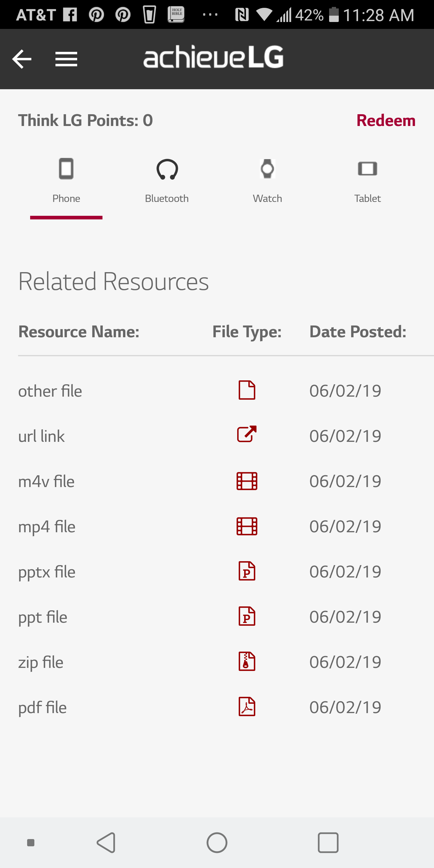Screen dimensions: 434x868
Task: Open the PowerPoint icon for pptx file
Action: (247, 571)
